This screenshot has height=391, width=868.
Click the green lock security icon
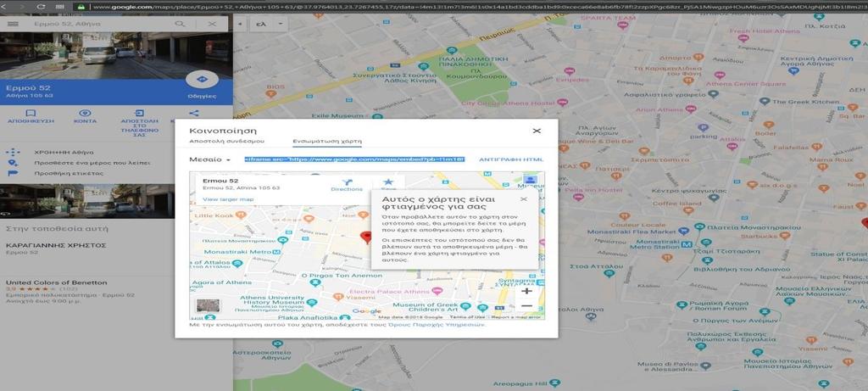point(81,7)
